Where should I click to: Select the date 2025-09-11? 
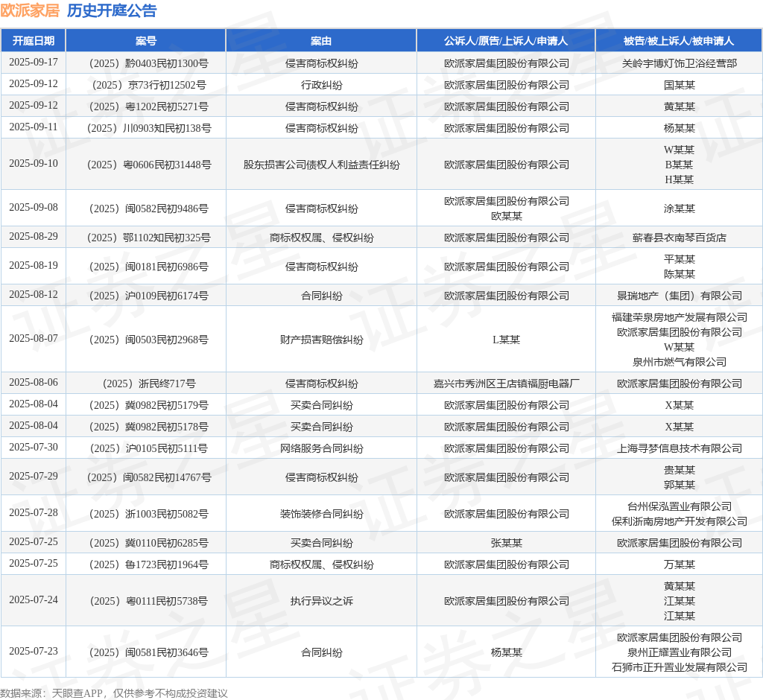(x=34, y=127)
